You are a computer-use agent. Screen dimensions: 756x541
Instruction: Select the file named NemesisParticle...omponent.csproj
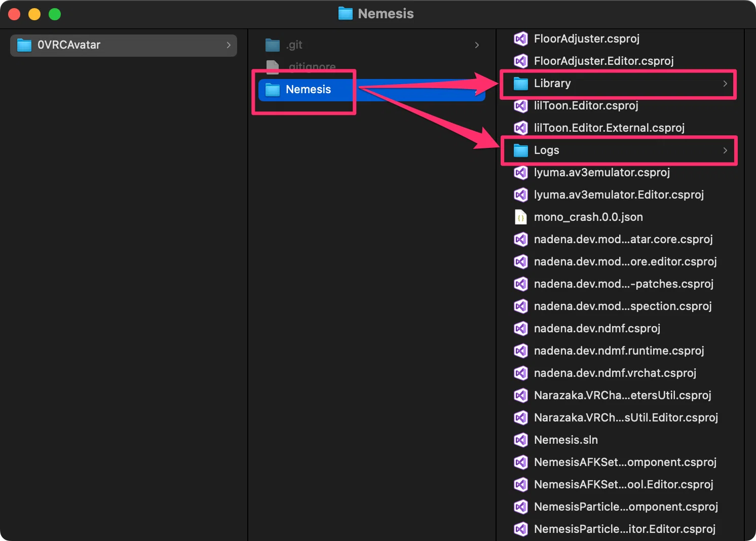coord(626,507)
